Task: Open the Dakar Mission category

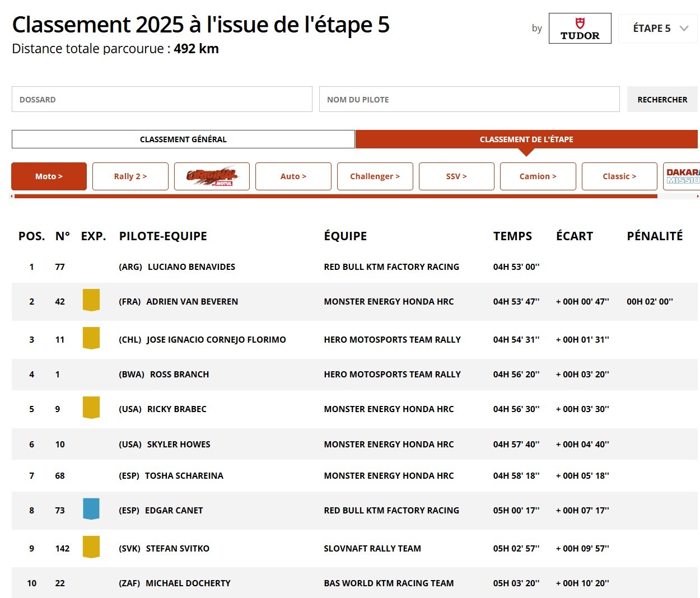Action: click(x=682, y=176)
